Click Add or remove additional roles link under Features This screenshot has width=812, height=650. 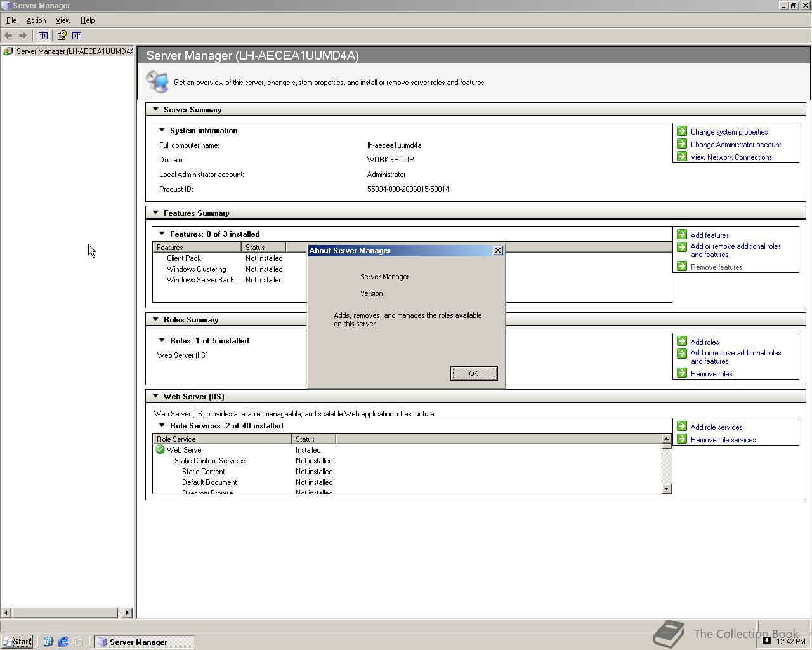[x=736, y=250]
